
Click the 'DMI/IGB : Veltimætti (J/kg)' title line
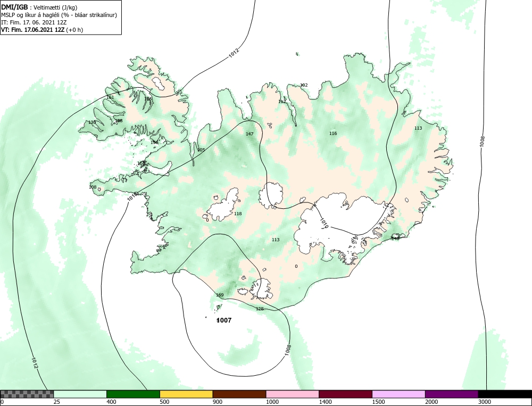pos(39,7)
